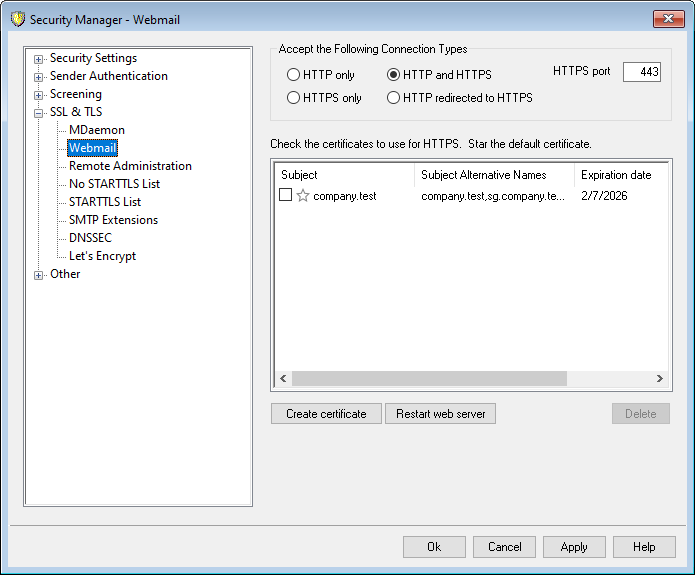The image size is (695, 575).
Task: Collapse the SSL & TLS tree node
Action: click(39, 113)
